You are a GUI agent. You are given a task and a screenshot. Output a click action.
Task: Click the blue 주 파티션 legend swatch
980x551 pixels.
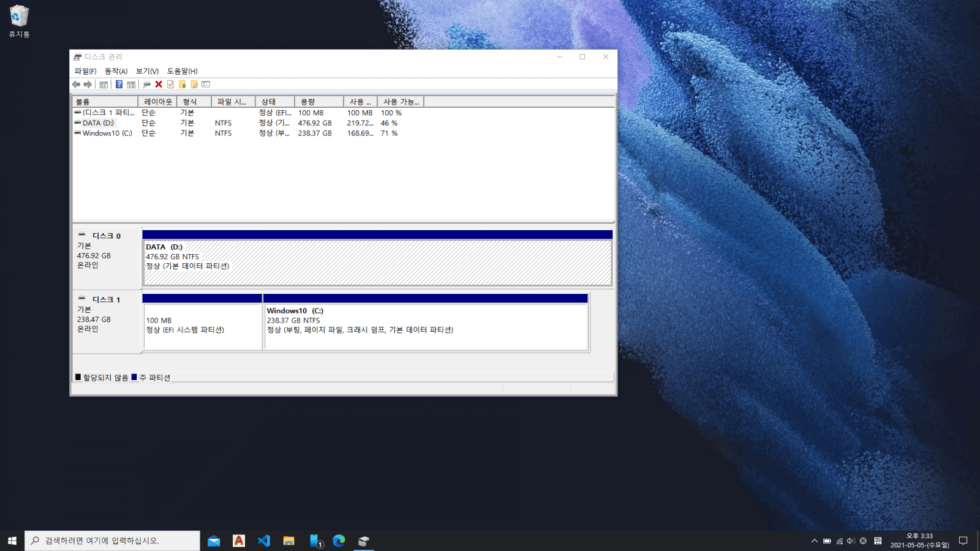[134, 377]
